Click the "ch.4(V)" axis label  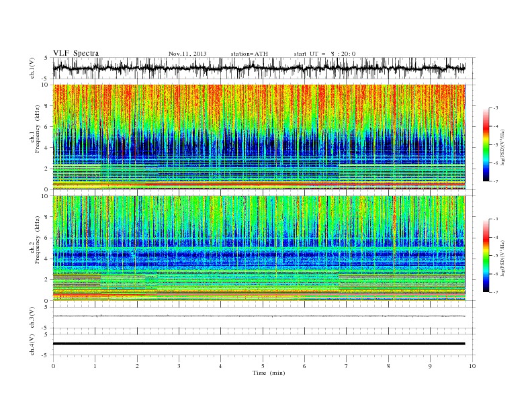coord(32,345)
